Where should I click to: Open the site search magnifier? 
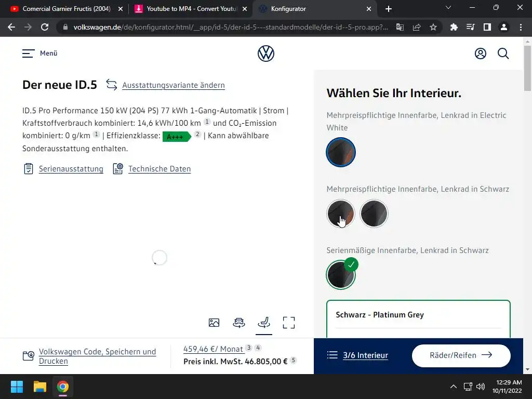coord(503,54)
